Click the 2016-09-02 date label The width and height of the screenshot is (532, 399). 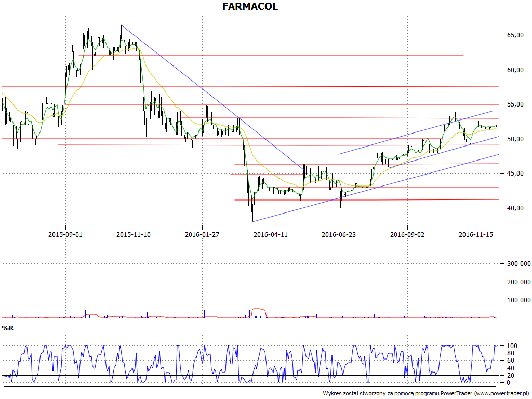(x=407, y=234)
